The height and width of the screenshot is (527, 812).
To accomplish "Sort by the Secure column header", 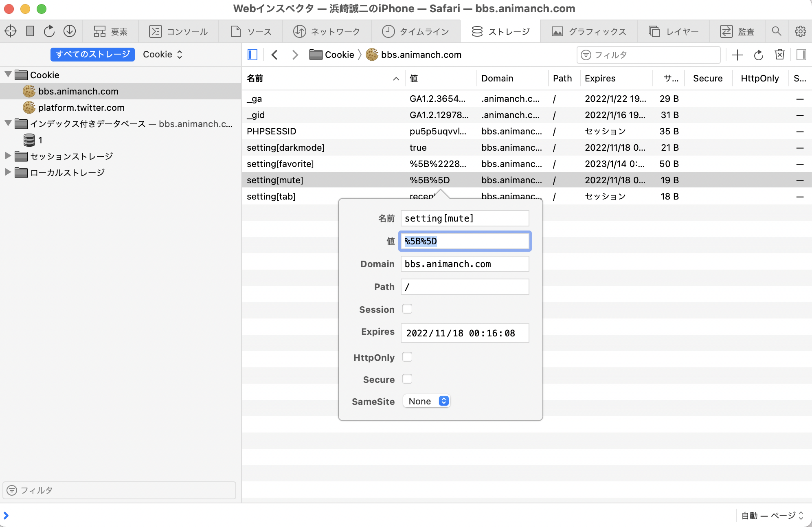I will click(x=708, y=78).
